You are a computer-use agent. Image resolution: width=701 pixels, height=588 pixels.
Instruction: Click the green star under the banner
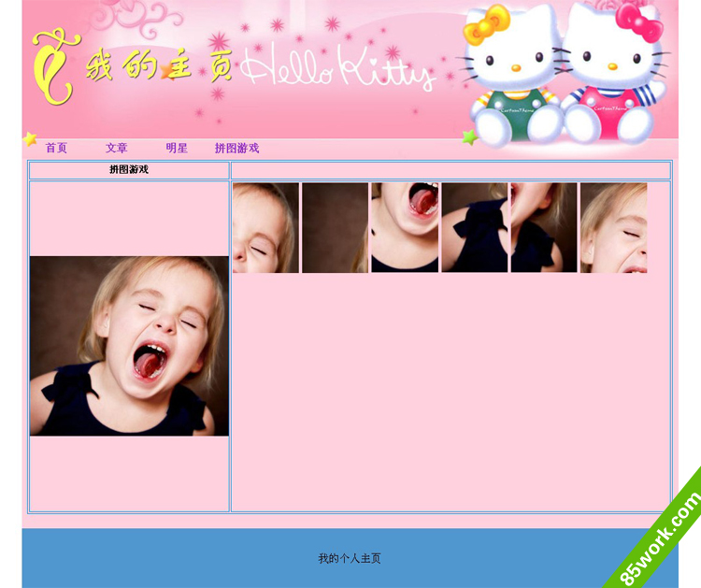pyautogui.click(x=469, y=136)
